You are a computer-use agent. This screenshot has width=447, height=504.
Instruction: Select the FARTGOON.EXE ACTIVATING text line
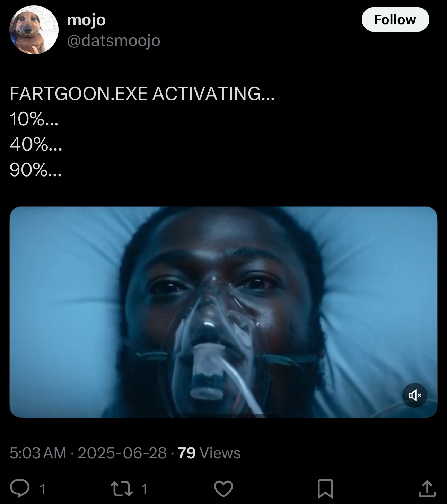[x=142, y=93]
